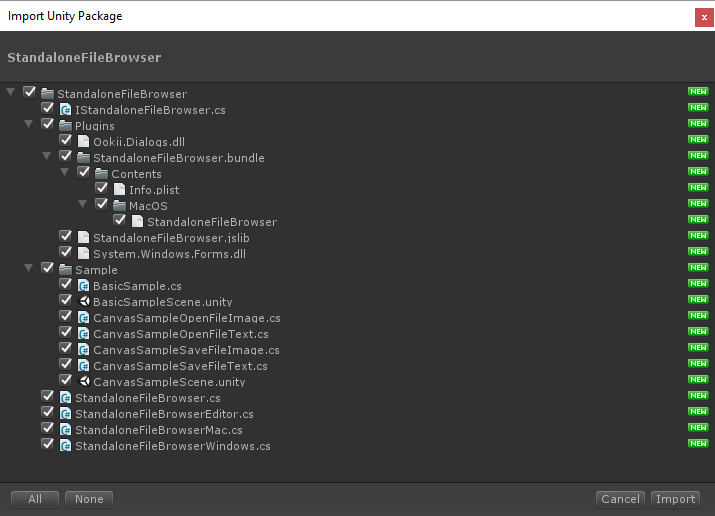This screenshot has height=516, width=715.
Task: Collapse the MacOS folder arrow
Action: pyautogui.click(x=83, y=205)
